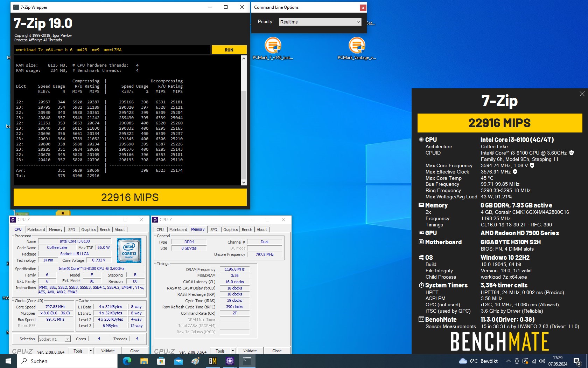Select SPD tab in left CPU-Z
The image size is (588, 368).
71,230
